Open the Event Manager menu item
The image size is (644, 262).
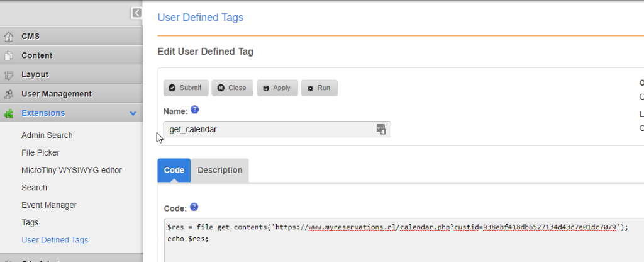pos(49,205)
